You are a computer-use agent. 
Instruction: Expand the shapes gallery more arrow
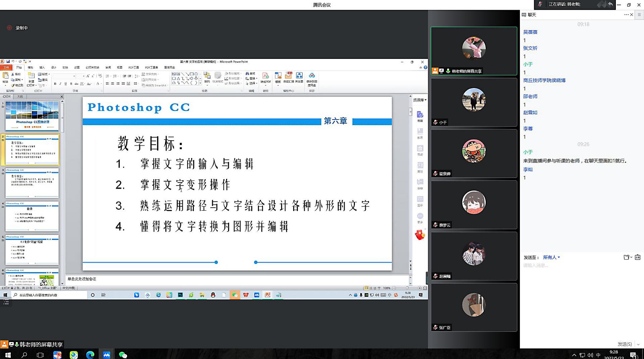coord(200,83)
